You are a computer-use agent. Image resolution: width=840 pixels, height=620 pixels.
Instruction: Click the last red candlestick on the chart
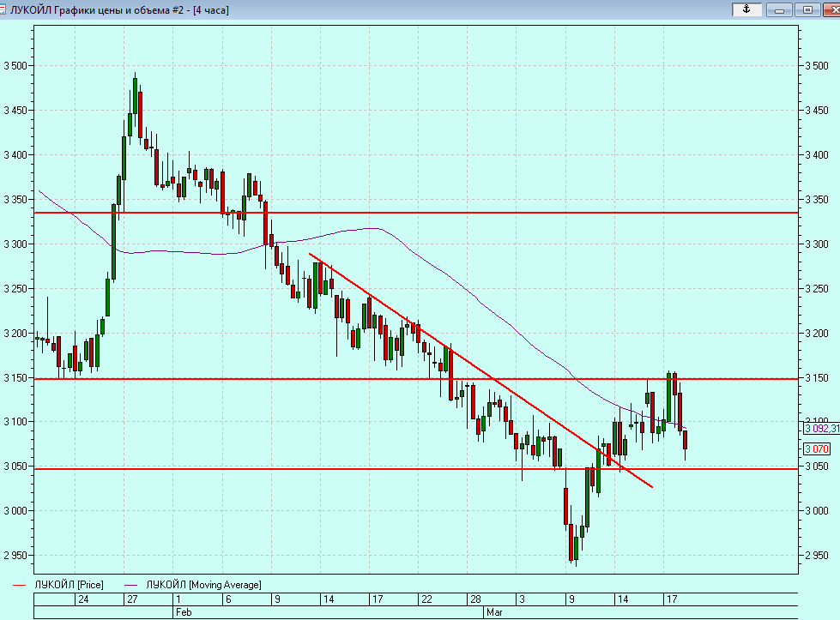tap(686, 440)
